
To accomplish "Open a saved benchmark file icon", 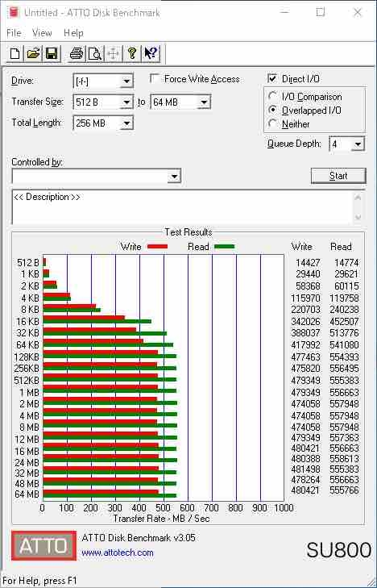I will pos(33,53).
